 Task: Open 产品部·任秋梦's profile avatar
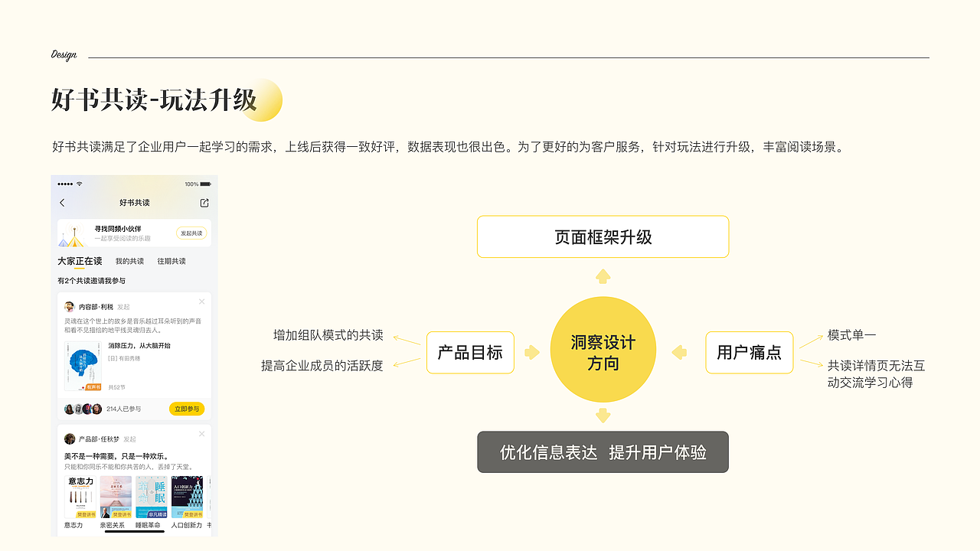tap(69, 439)
